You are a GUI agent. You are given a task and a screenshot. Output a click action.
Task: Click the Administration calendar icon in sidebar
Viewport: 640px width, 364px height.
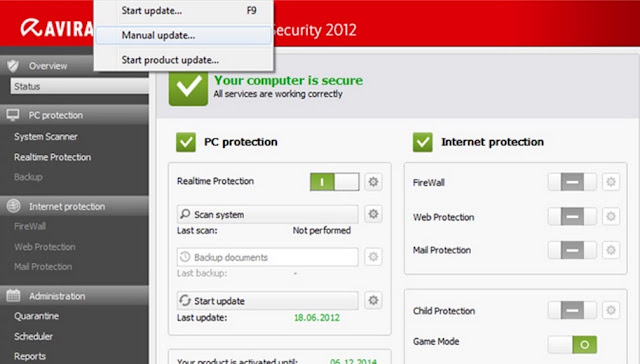point(13,295)
